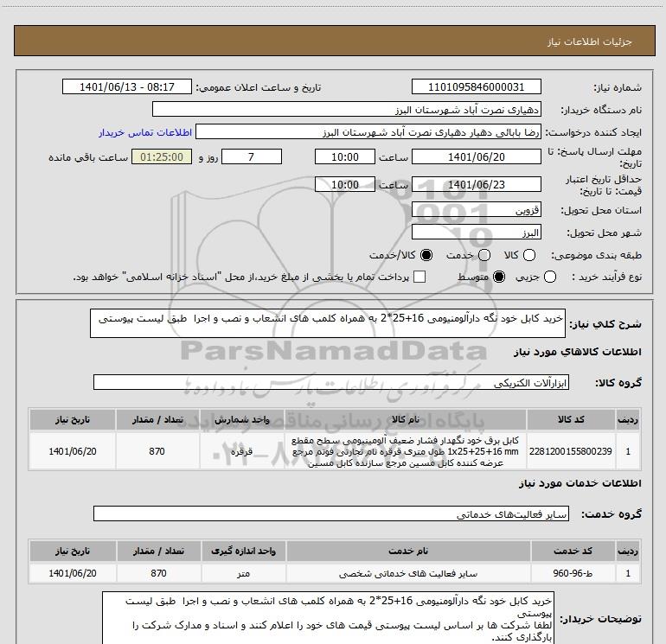
Task: Click price validity time 10:00 field
Action: 345,184
